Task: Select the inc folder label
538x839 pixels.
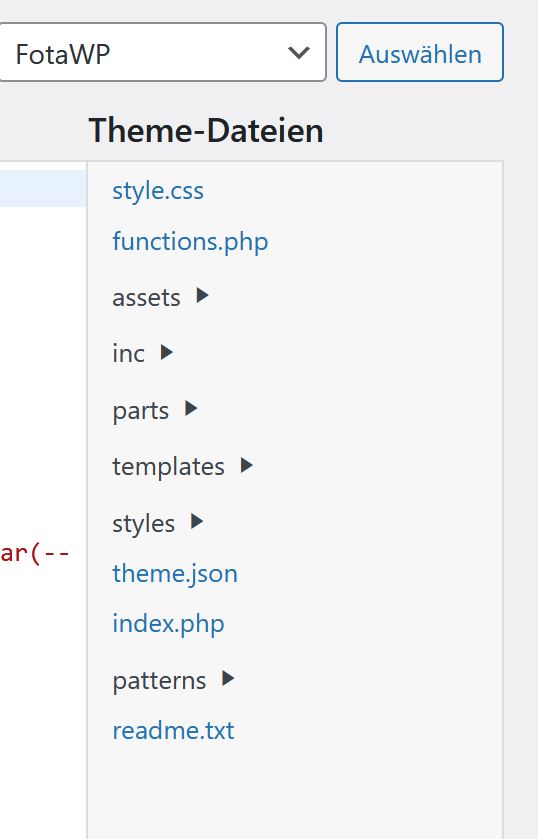Action: 128,354
